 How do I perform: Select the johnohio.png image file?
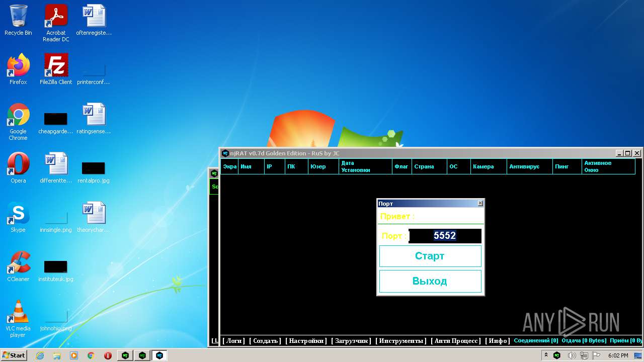click(56, 319)
